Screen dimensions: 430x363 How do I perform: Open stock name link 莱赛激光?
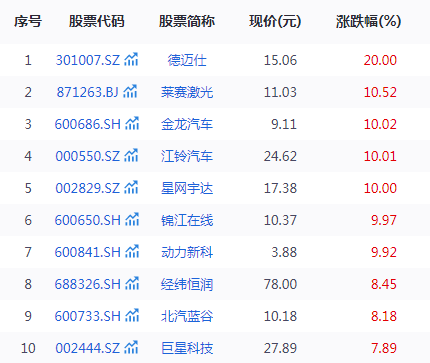187,92
